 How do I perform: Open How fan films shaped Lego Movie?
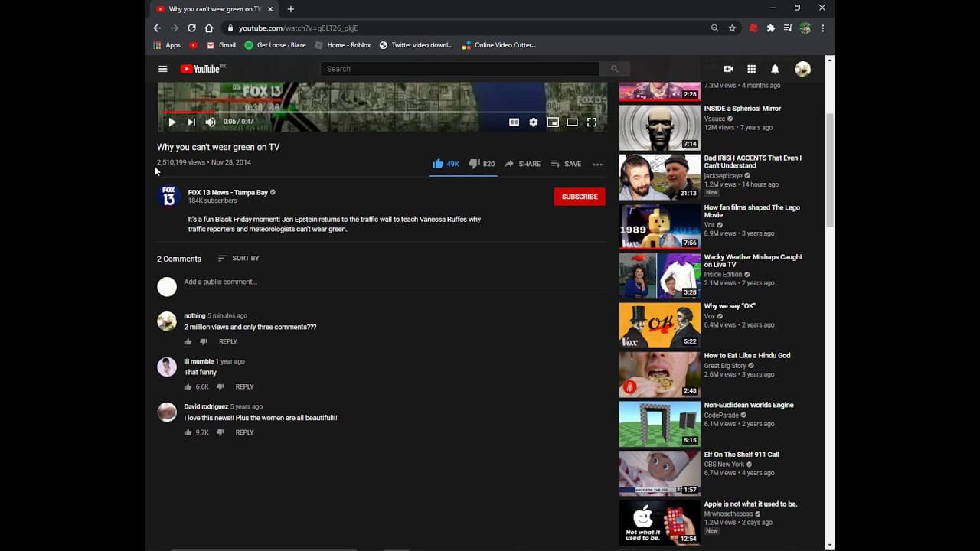[753, 211]
